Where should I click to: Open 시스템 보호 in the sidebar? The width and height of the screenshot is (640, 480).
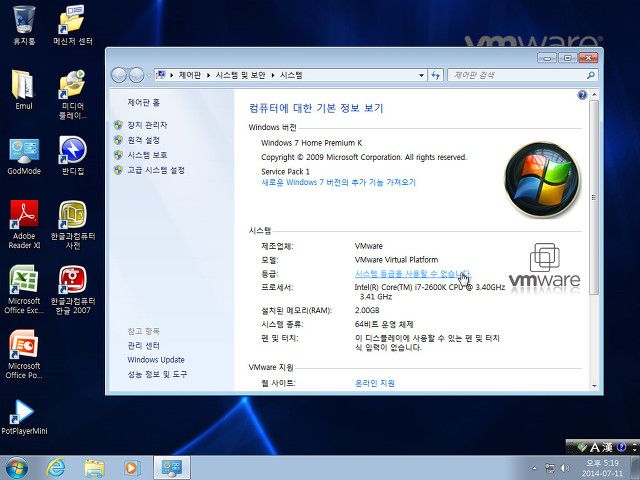tap(147, 155)
